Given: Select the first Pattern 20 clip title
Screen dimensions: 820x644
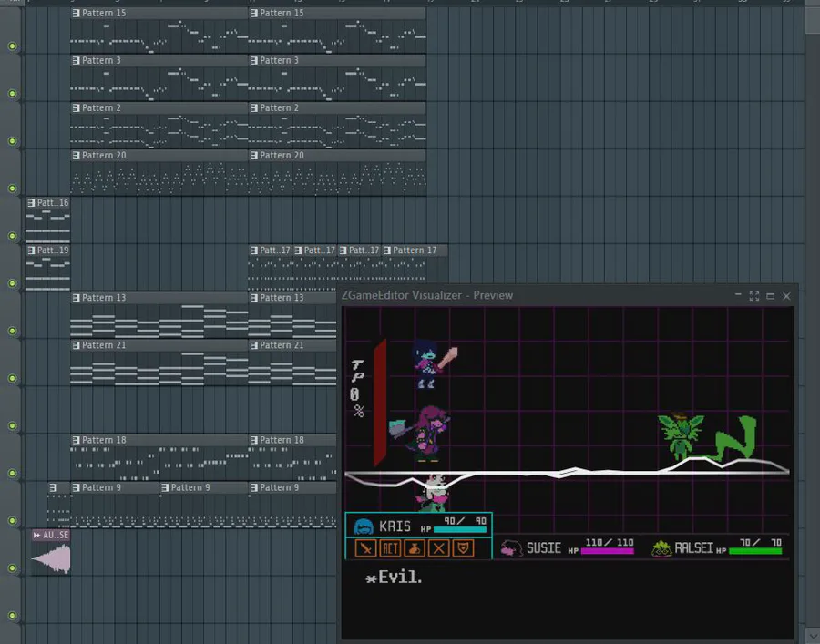Looking at the screenshot, I should point(104,155).
